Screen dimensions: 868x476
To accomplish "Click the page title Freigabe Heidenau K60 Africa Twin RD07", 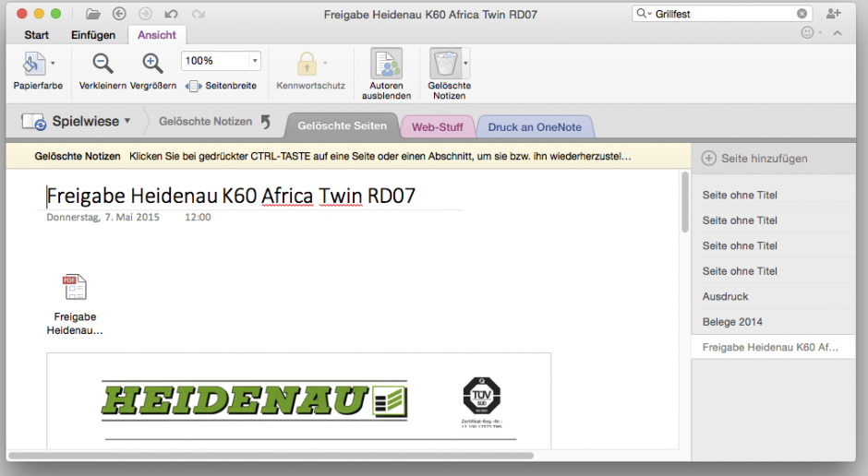I will 231,196.
